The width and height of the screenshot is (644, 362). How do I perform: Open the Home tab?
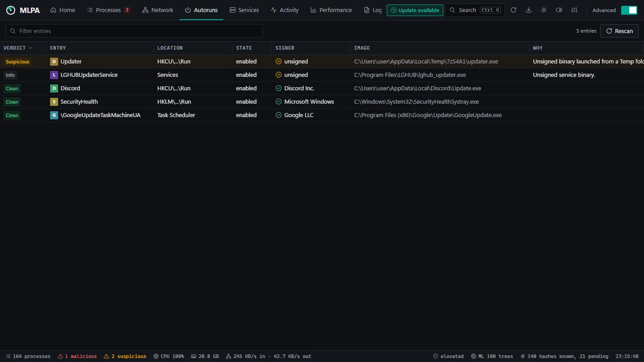click(63, 10)
